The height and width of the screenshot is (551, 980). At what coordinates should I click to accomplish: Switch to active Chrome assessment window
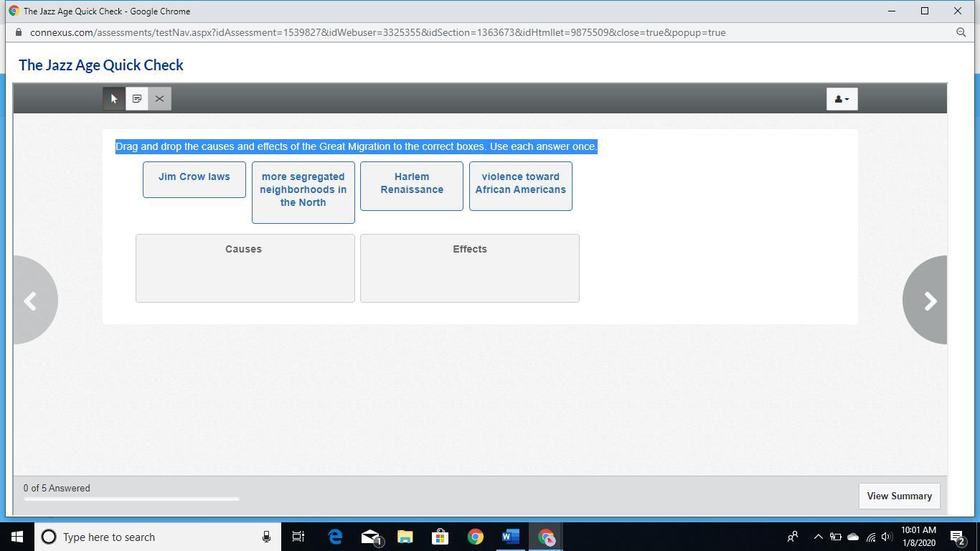click(x=546, y=537)
